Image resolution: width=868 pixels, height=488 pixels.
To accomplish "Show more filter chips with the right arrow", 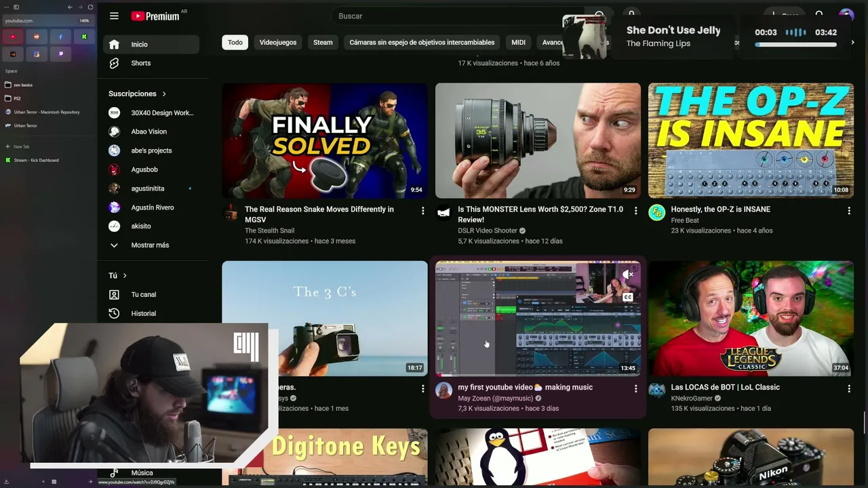I will click(852, 42).
